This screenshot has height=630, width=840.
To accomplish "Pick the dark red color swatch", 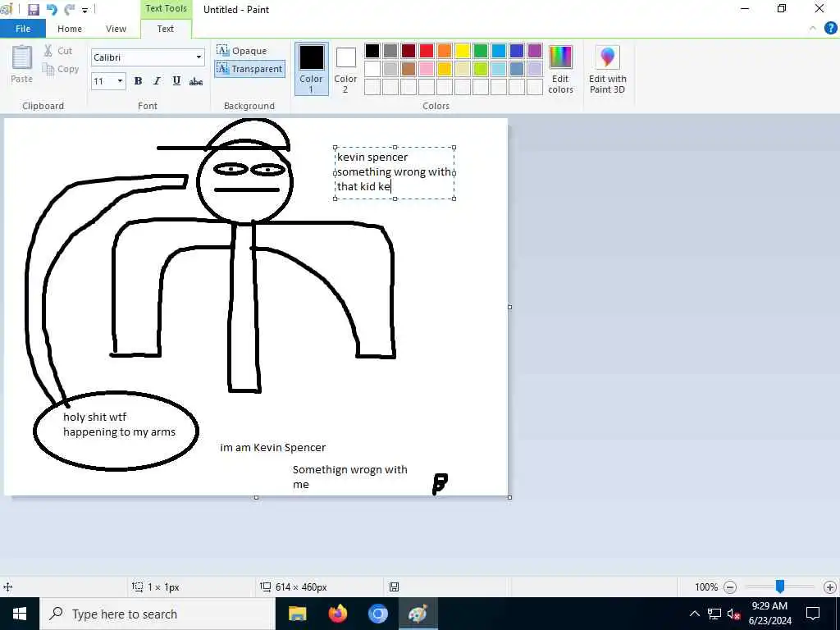I will pyautogui.click(x=409, y=51).
